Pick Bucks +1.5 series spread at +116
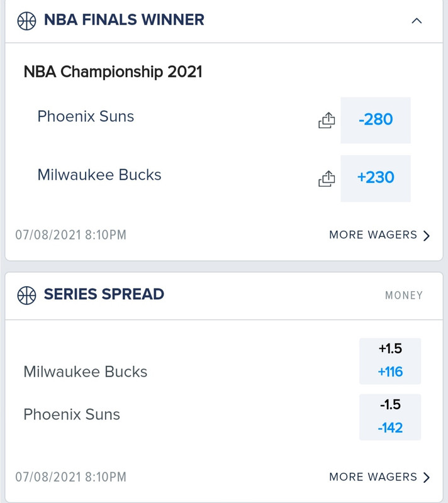Viewport: 448px width, 503px height. [390, 361]
